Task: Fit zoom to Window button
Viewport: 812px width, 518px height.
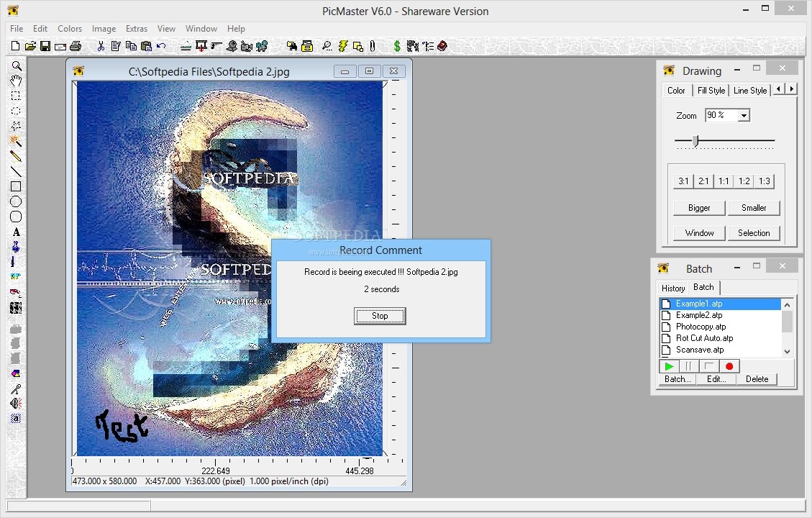Action: pos(699,233)
